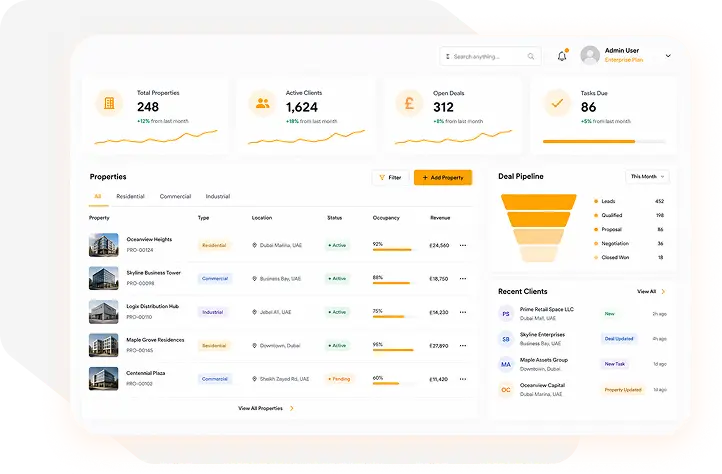This screenshot has width=722, height=474.
Task: Open more options for Logix Distribution Hub
Action: [x=463, y=312]
